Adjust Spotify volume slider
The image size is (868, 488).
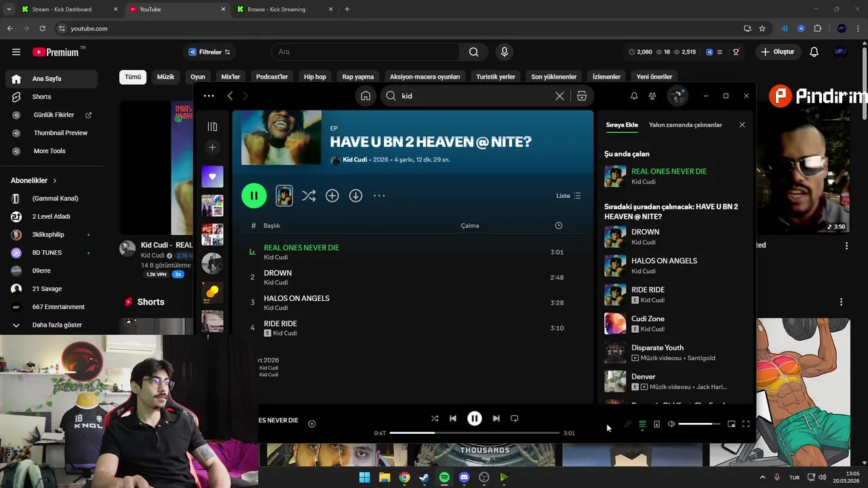click(699, 424)
